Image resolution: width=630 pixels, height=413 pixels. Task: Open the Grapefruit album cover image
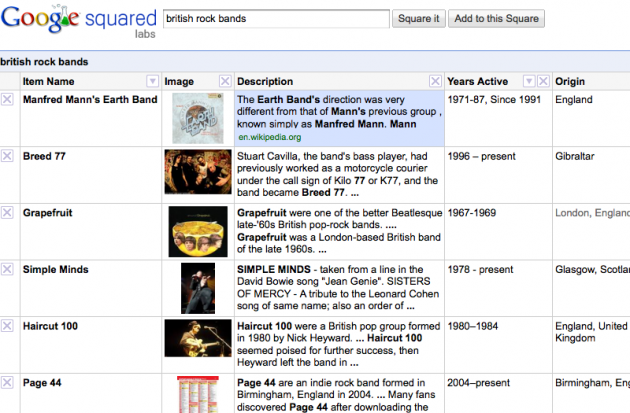pos(198,231)
